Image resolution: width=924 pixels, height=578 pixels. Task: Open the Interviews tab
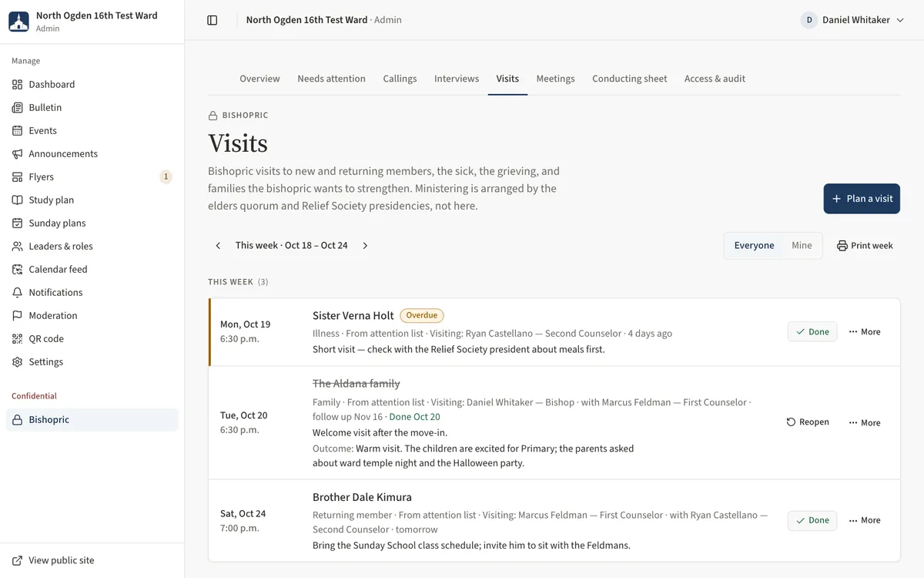coord(457,79)
